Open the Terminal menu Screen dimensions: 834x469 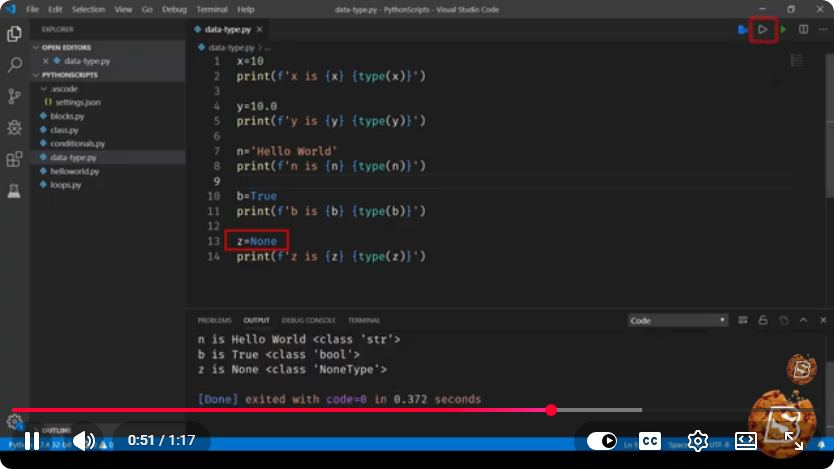point(212,10)
